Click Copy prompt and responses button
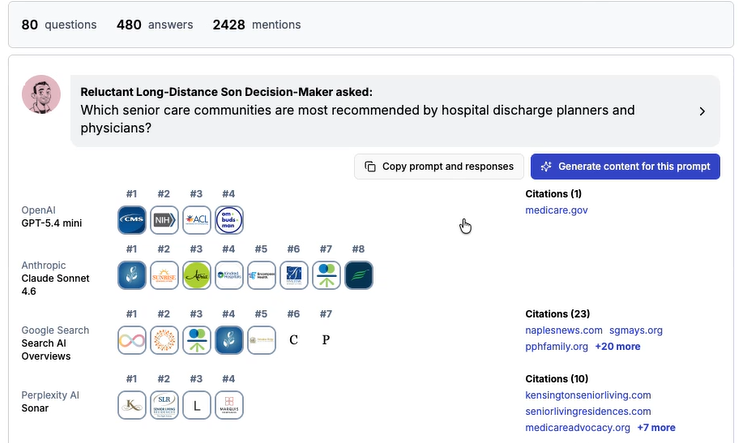Viewport: 754px width, 443px height. (439, 166)
